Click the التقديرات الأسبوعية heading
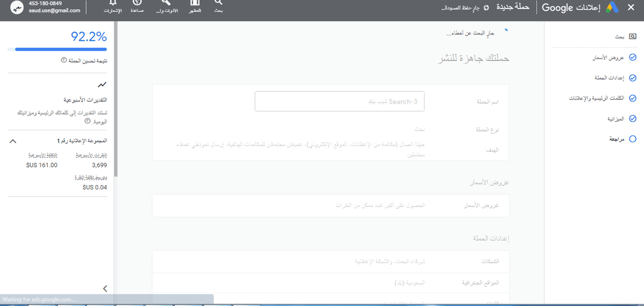Image resolution: width=644 pixels, height=306 pixels. (85, 100)
